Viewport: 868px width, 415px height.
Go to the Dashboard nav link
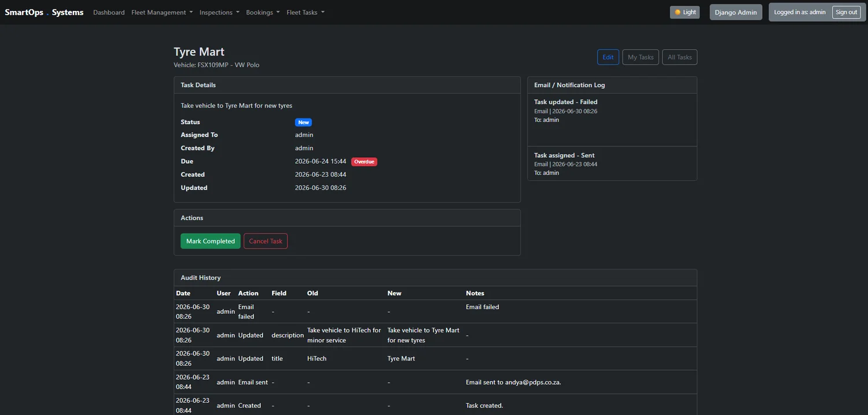pyautogui.click(x=109, y=12)
